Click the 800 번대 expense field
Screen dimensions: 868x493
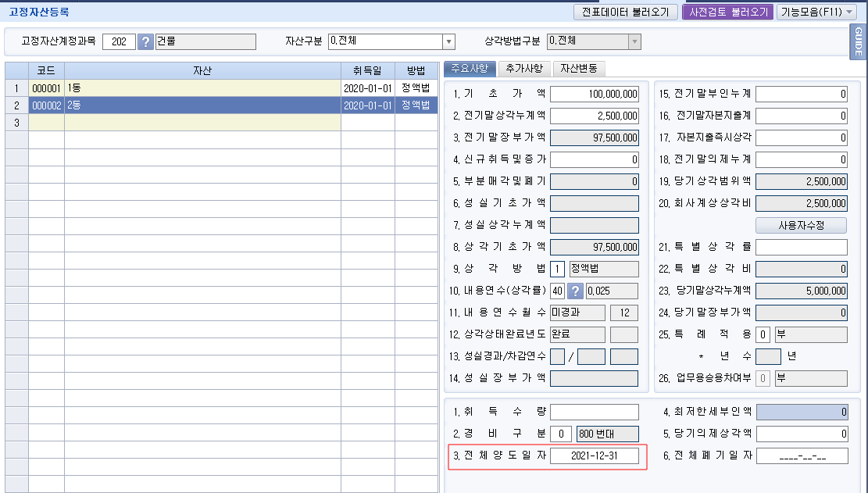coord(607,434)
